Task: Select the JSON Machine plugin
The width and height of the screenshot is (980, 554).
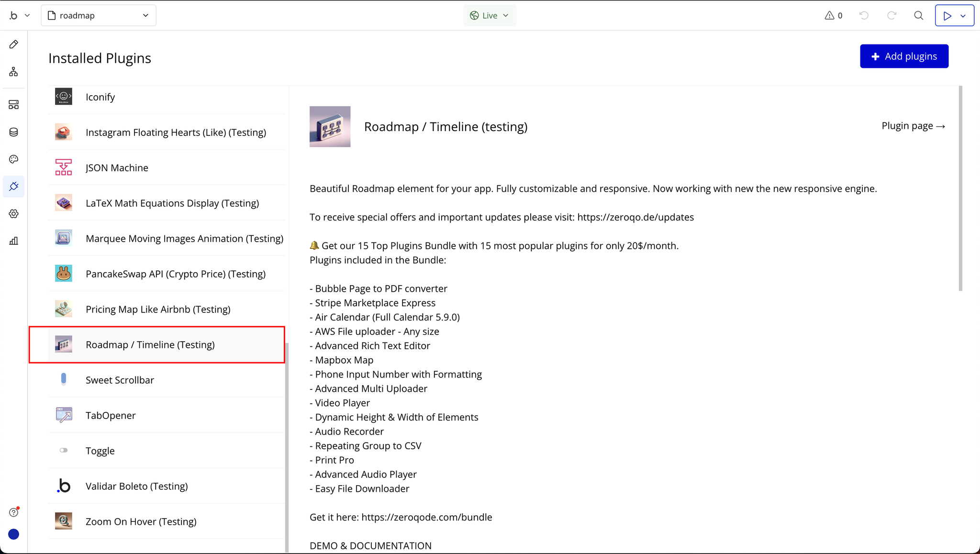Action: click(117, 168)
